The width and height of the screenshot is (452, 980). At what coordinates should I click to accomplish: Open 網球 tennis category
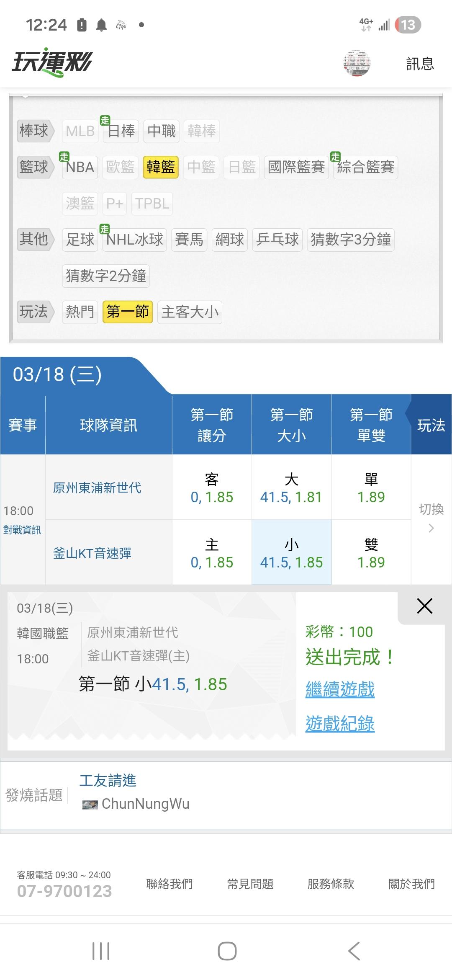[x=230, y=240]
